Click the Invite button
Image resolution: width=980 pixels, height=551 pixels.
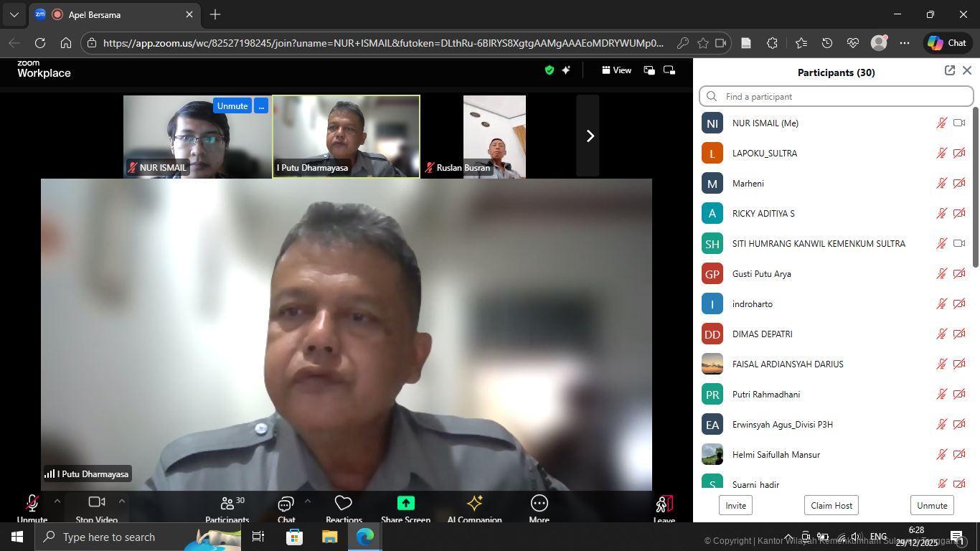(x=735, y=505)
